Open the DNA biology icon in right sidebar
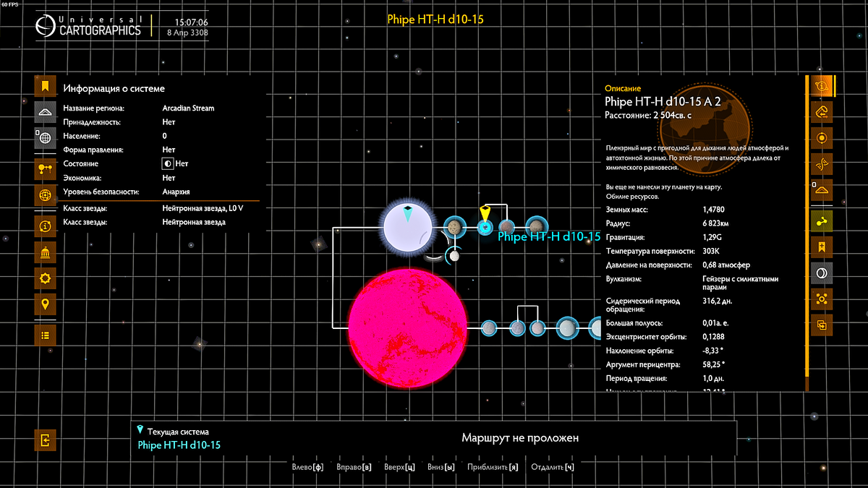This screenshot has width=868, height=488. (822, 163)
